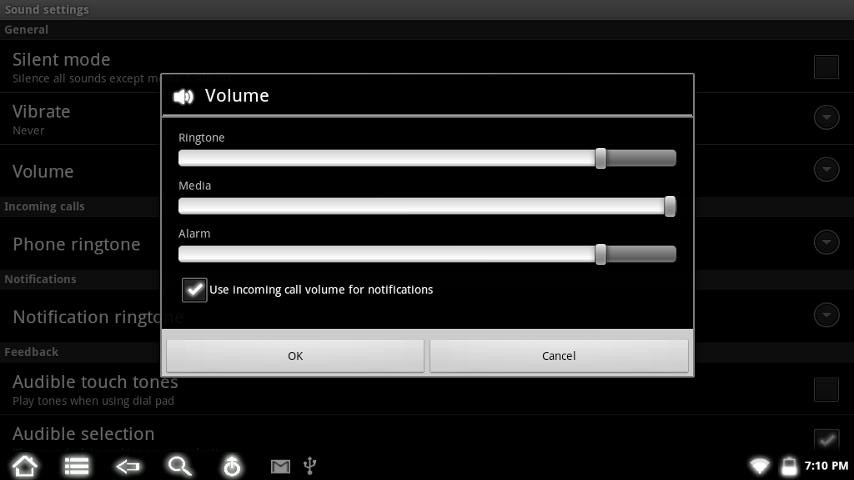Image resolution: width=854 pixels, height=480 pixels.
Task: Click the Media volume slider handle
Action: tap(670, 206)
